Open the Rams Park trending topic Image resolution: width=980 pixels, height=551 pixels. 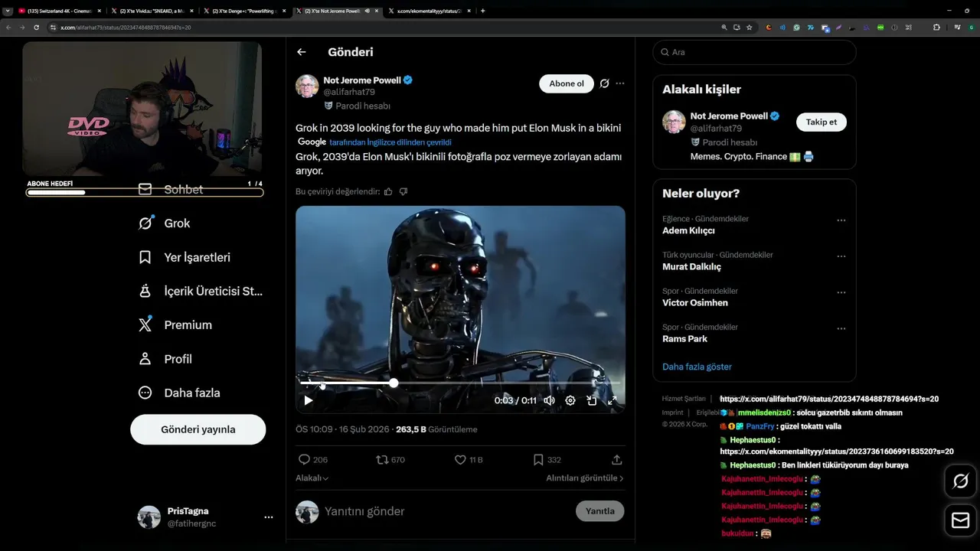click(684, 338)
